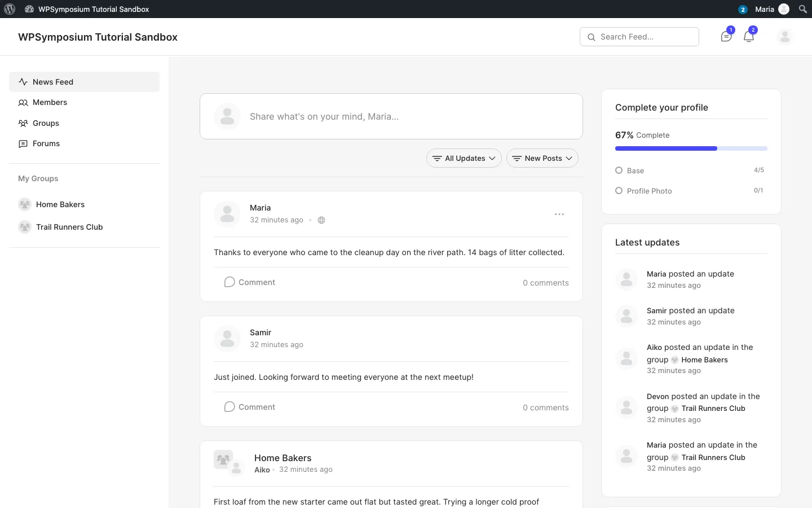Click the header user avatar

point(784,37)
